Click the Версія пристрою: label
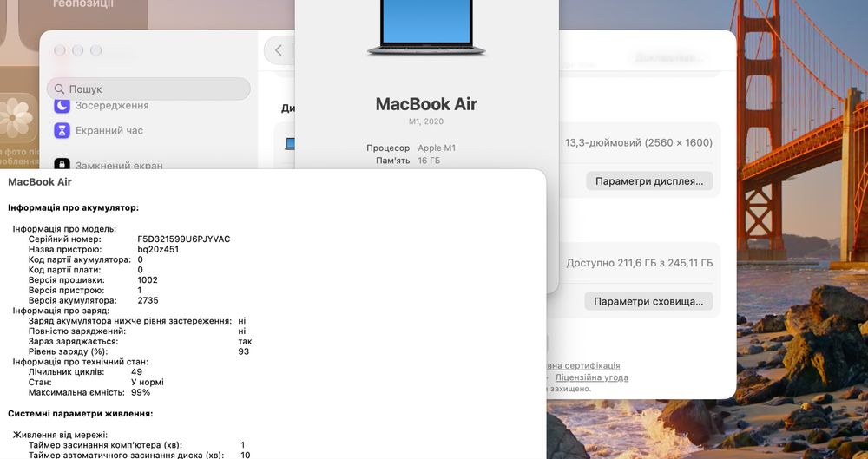This screenshot has height=459, width=868. coord(66,290)
